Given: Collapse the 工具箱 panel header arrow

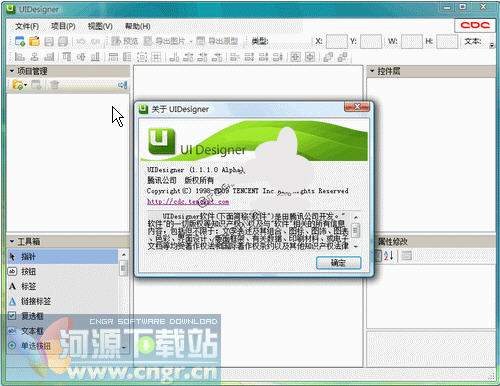Looking at the screenshot, I should (x=12, y=241).
